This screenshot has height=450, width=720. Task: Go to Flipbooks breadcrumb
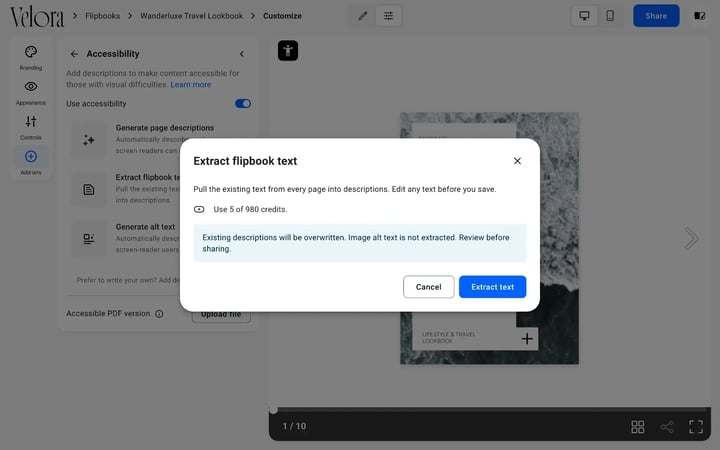tap(102, 16)
